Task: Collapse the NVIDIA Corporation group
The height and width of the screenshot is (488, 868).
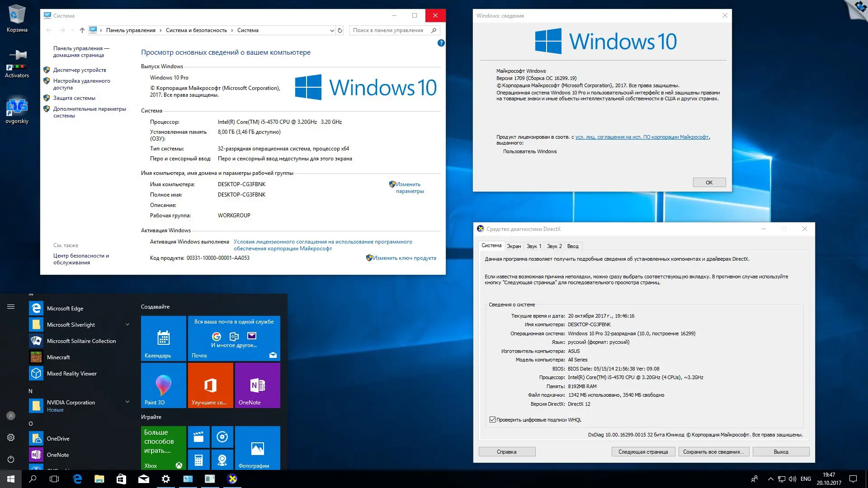Action: tap(127, 402)
